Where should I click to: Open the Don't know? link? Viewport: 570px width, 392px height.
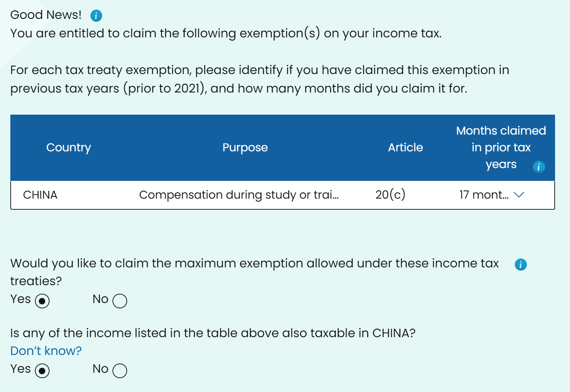[x=46, y=351]
